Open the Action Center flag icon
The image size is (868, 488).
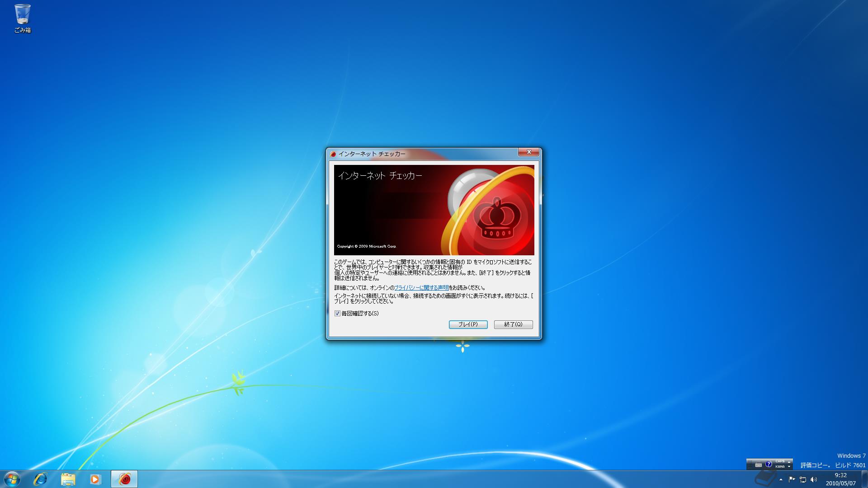click(792, 479)
